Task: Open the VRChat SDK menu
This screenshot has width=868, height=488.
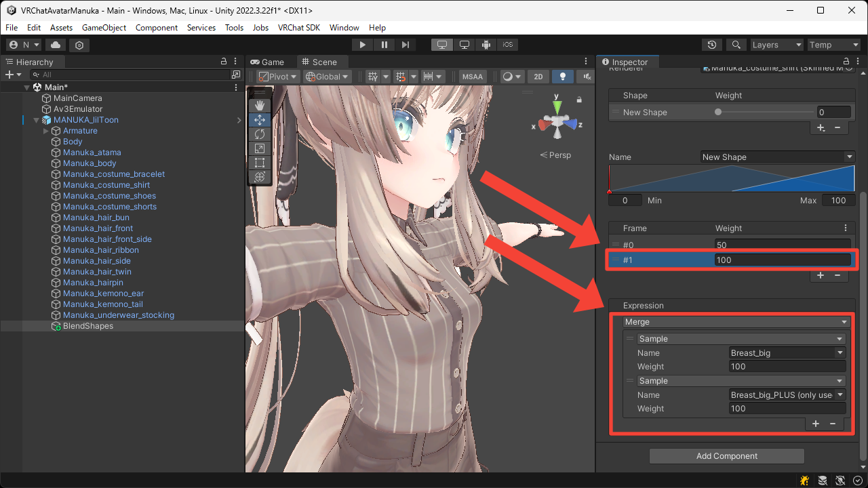Action: pos(298,28)
